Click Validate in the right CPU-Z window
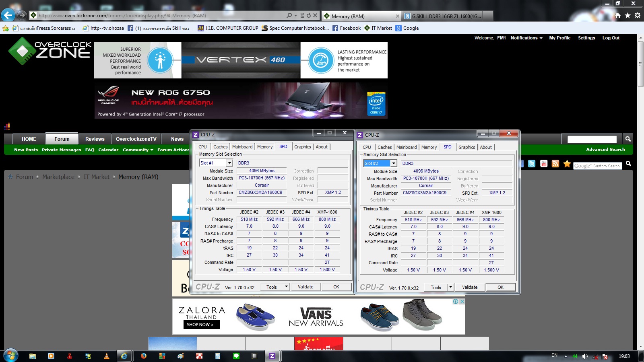644x362 pixels. [x=470, y=287]
